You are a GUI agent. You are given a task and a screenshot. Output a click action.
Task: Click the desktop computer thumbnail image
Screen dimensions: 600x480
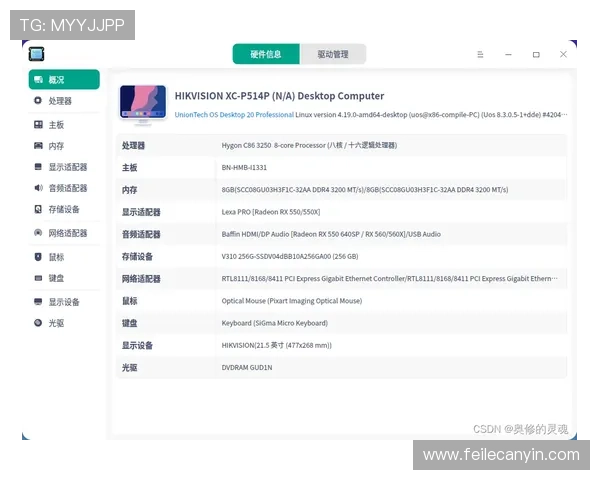pyautogui.click(x=143, y=104)
